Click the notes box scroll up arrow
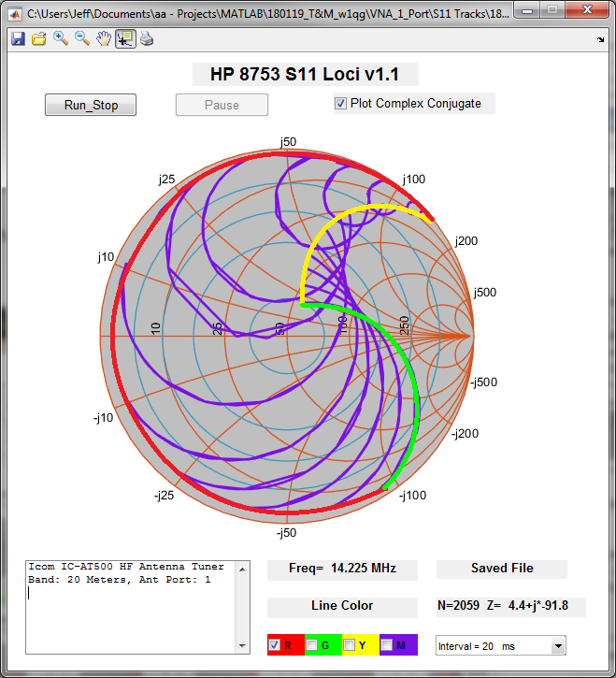 (x=242, y=569)
